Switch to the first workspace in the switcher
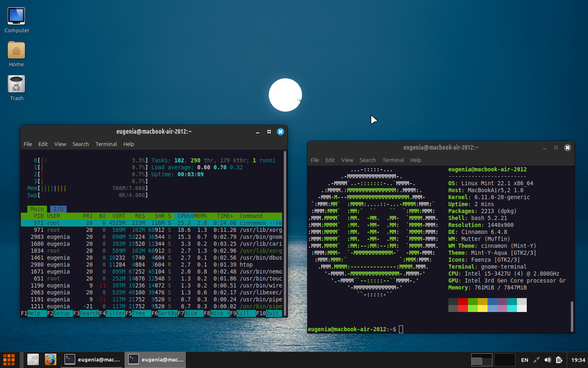The width and height of the screenshot is (588, 368). coord(481,360)
